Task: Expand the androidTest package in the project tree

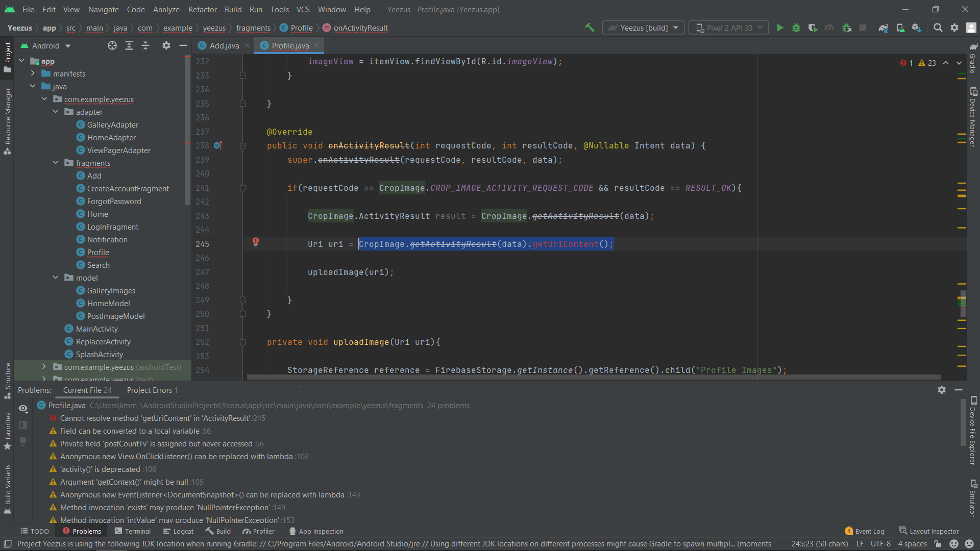Action: 44,366
